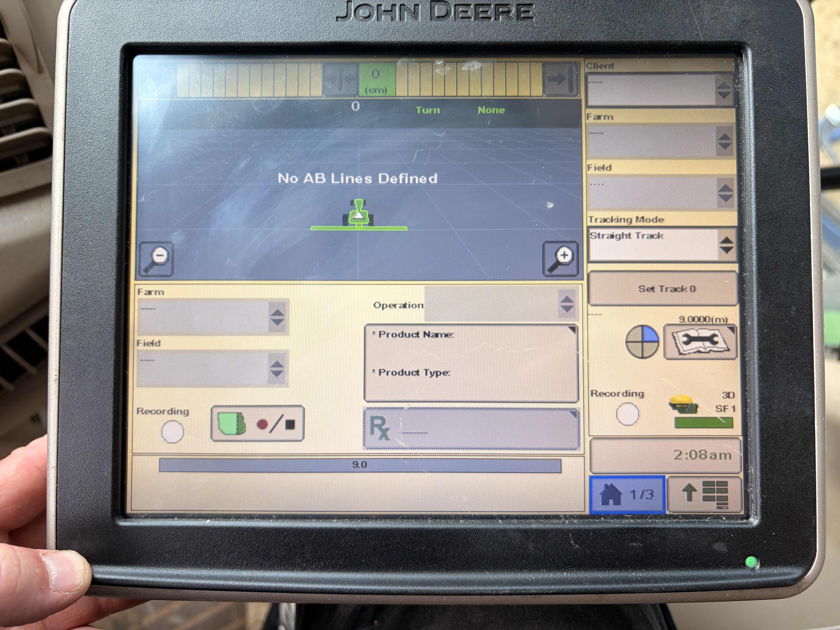Tap the 9.0 implement width bar
Viewport: 840px width, 630px height.
(360, 465)
